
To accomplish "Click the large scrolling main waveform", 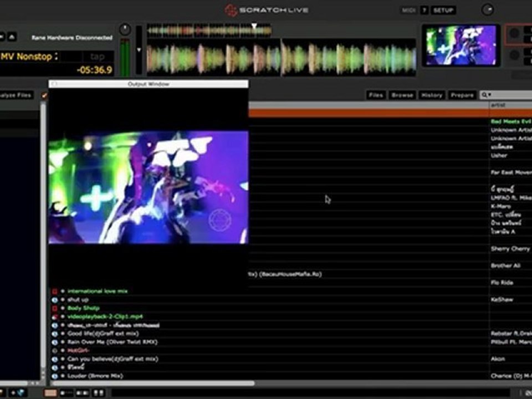I will tap(282, 57).
